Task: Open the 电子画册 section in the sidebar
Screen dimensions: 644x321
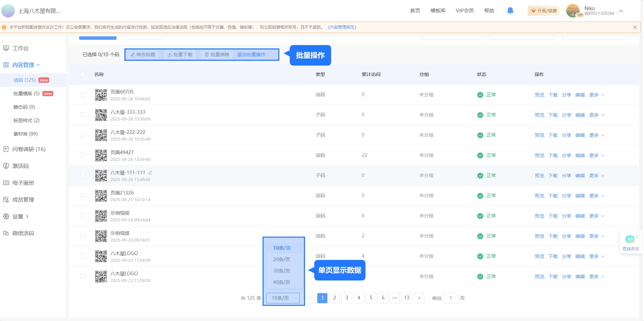Action: [23, 183]
